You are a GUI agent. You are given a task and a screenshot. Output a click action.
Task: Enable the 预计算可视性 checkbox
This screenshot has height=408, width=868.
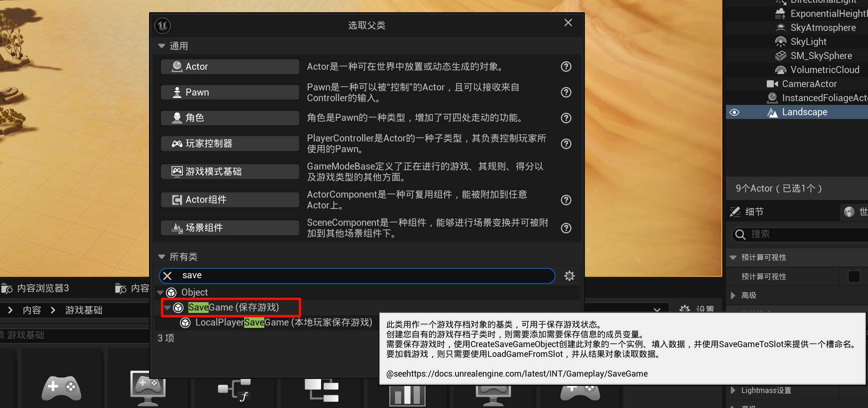pyautogui.click(x=853, y=277)
